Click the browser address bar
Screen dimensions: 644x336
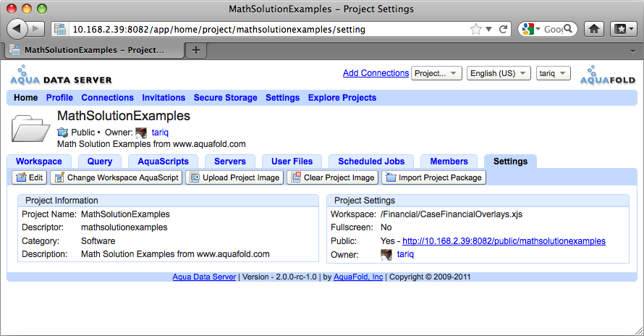(268, 29)
